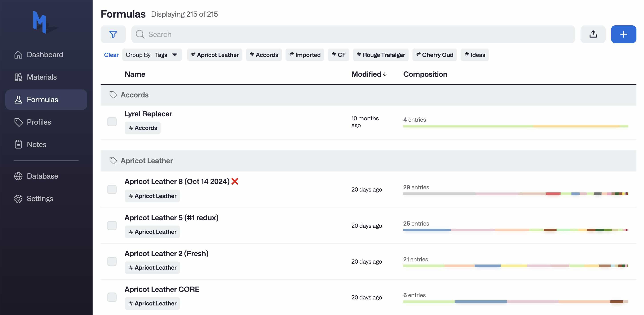Open Apricot Leather 5 (#1 redux) formula
644x315 pixels.
[171, 218]
